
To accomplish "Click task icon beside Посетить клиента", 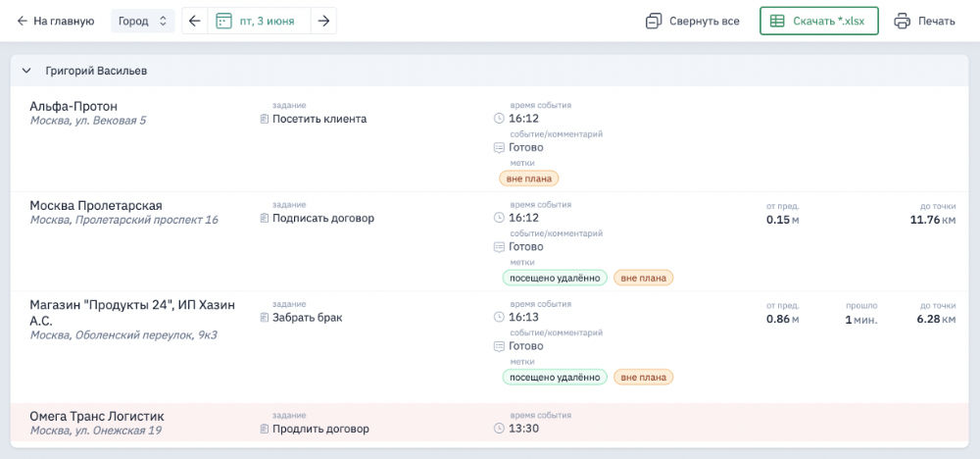I will click(264, 119).
